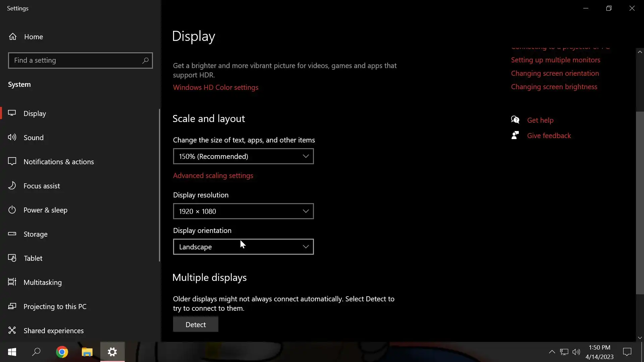Expand the 150% (Recommended) scaling dropdown

click(243, 156)
